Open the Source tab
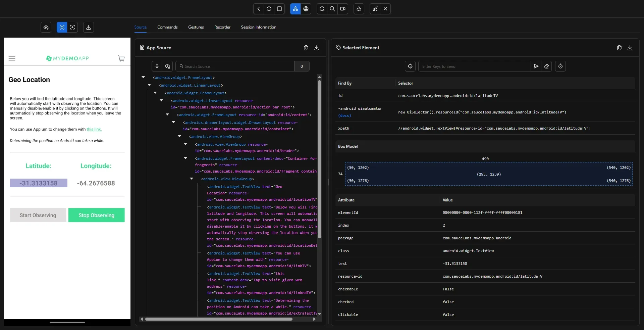Screen dimensions: 644x330 pyautogui.click(x=141, y=27)
